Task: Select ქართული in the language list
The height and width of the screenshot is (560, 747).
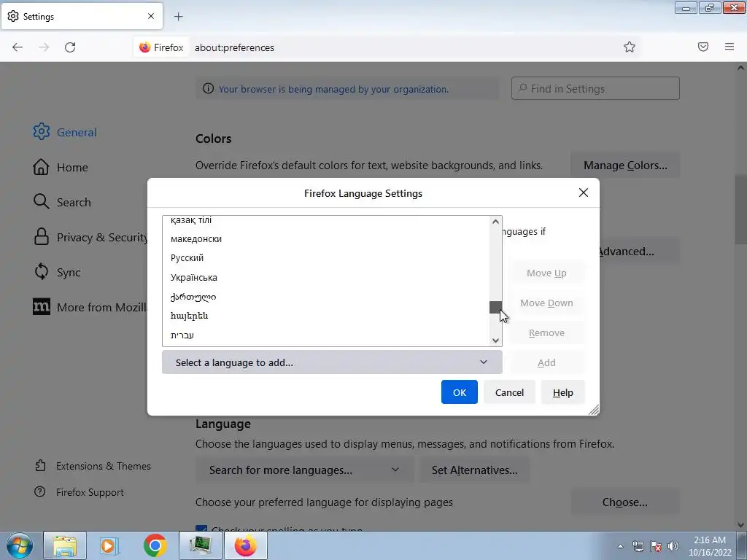Action: (325, 297)
